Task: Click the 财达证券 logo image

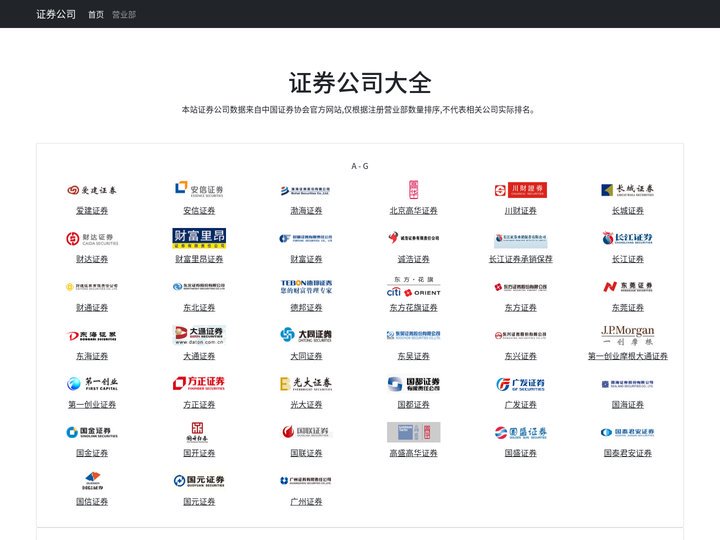Action: tap(92, 238)
